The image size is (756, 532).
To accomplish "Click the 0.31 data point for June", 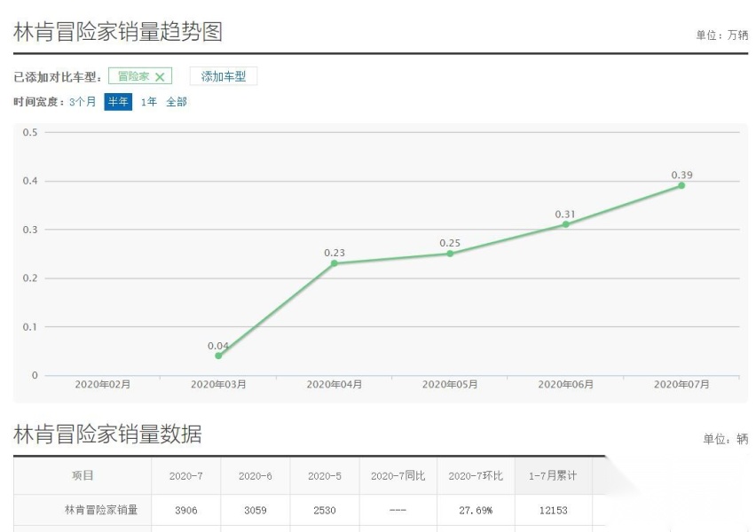I will (x=565, y=224).
